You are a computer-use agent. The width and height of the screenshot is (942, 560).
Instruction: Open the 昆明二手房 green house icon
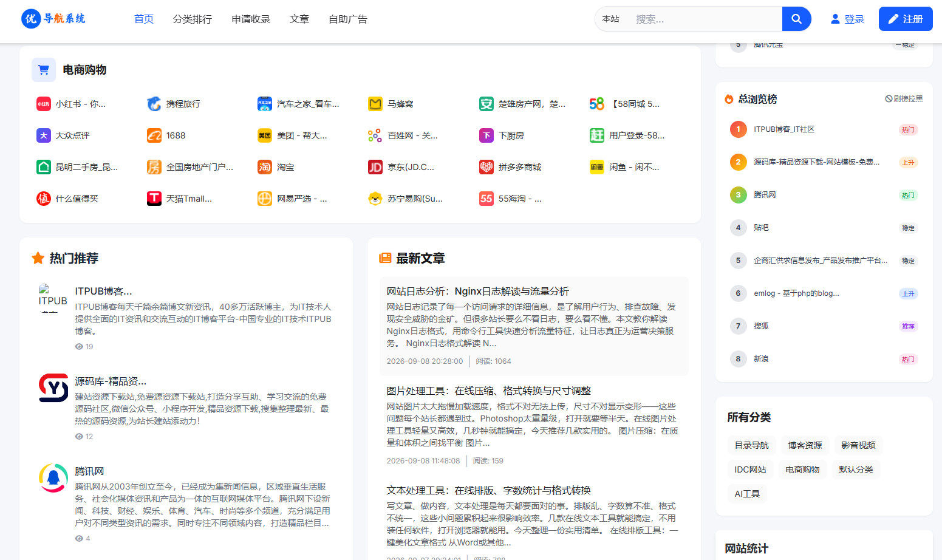44,167
